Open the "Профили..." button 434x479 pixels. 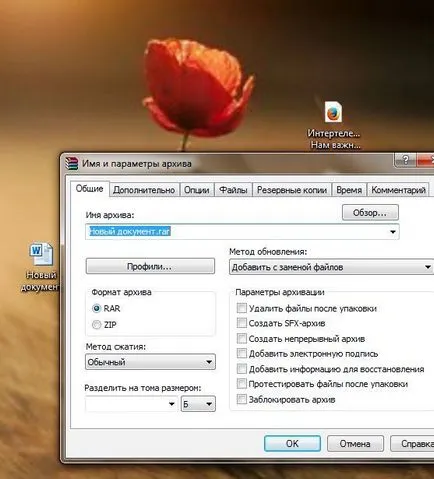tap(150, 266)
